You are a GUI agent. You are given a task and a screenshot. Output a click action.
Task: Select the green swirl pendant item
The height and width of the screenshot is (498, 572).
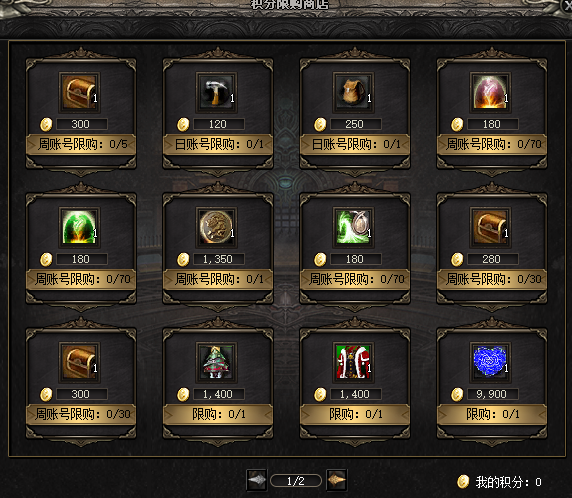(x=353, y=227)
